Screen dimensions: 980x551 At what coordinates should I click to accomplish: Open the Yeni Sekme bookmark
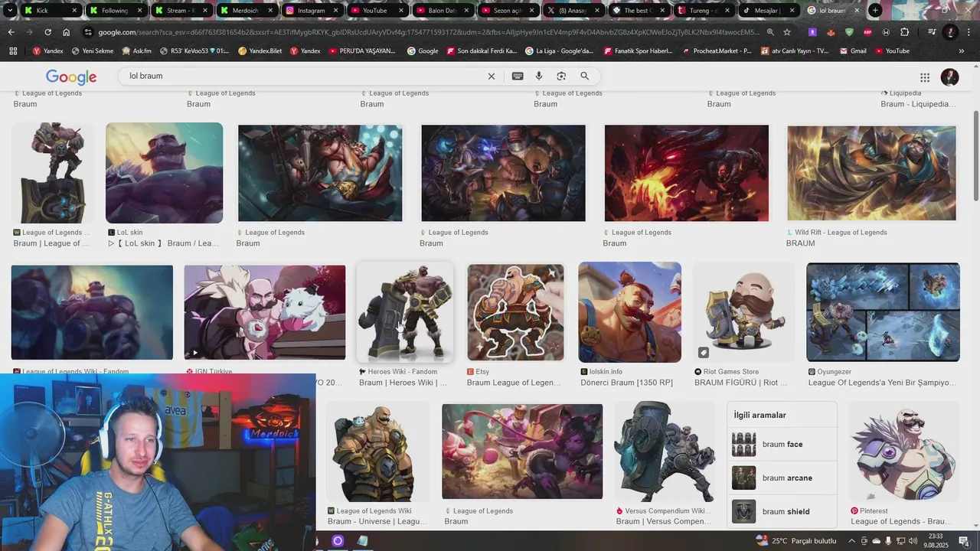92,51
